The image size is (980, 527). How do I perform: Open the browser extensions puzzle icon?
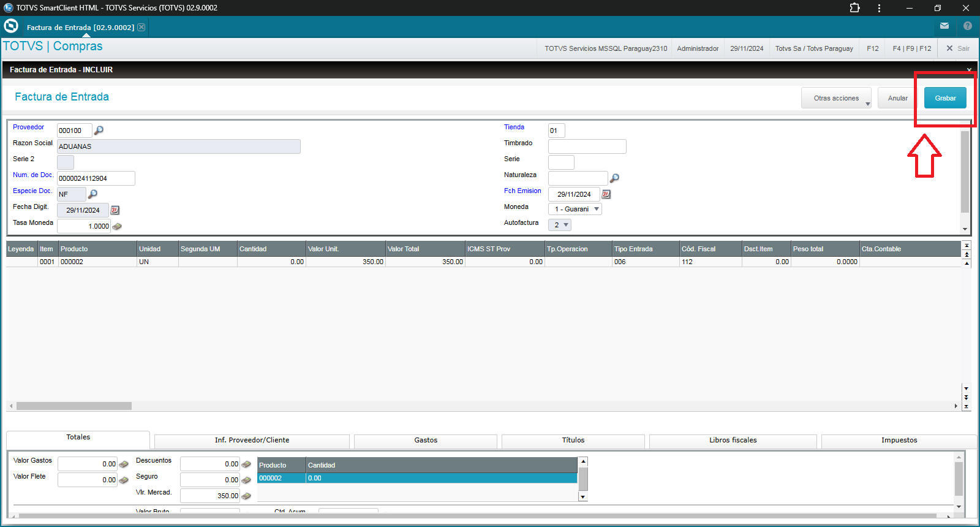pos(854,8)
